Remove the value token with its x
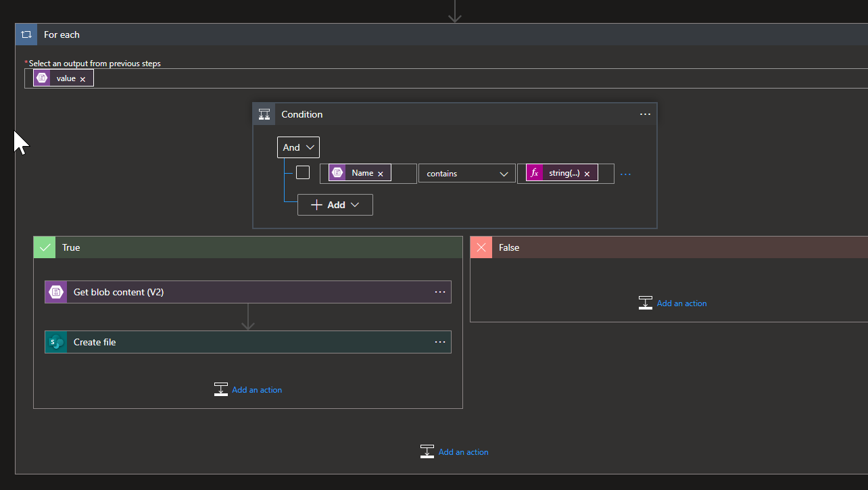The width and height of the screenshot is (868, 490). pos(82,79)
